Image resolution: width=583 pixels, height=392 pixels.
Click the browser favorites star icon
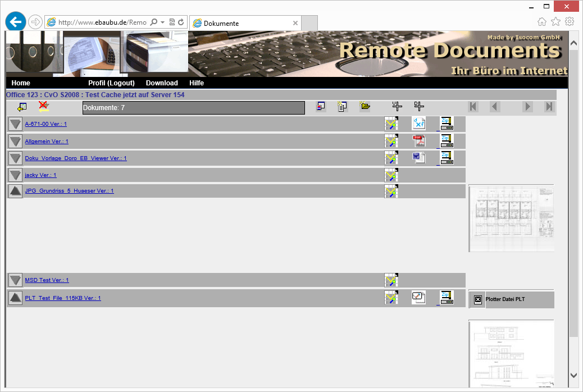pos(555,21)
